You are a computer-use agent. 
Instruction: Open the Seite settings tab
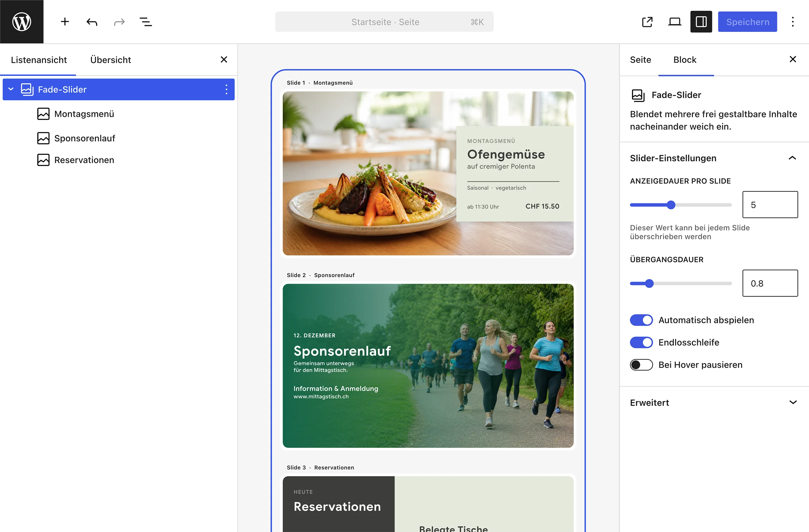640,60
